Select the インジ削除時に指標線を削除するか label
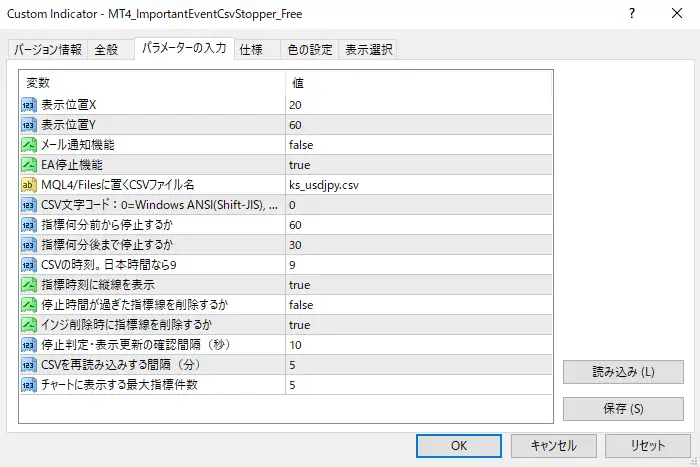The width and height of the screenshot is (700, 467). tap(126, 325)
